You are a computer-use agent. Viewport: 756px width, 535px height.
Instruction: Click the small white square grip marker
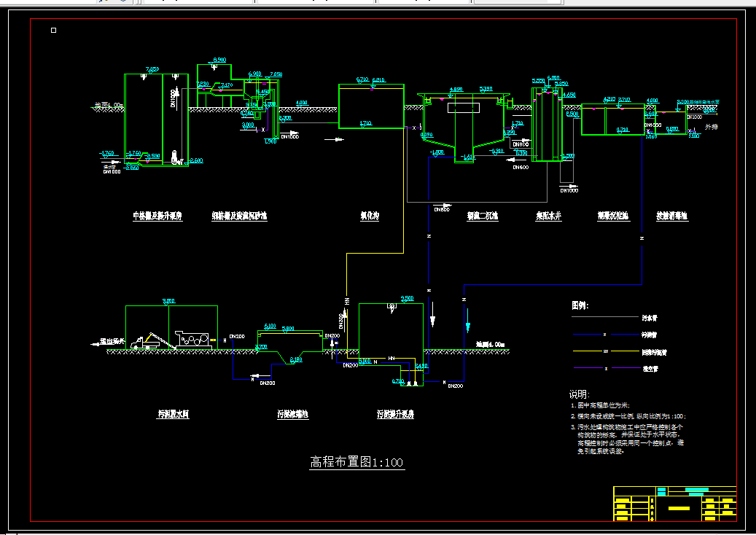pos(53,31)
